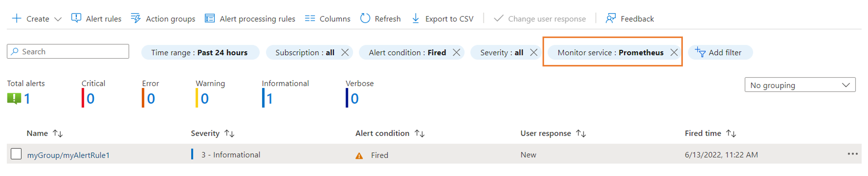Open the myGroup/myAlertRule1 alert link
868x176 pixels.
[x=68, y=155]
